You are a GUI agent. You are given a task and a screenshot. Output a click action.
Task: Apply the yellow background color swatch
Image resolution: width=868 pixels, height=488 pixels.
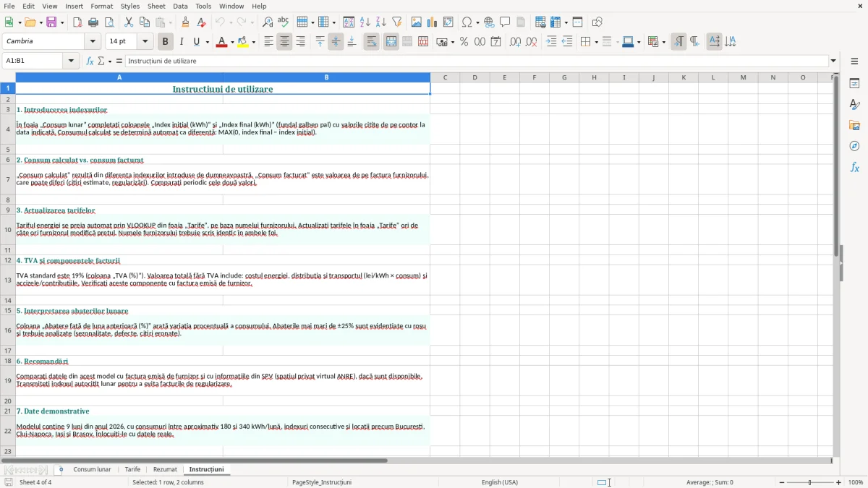[243, 42]
